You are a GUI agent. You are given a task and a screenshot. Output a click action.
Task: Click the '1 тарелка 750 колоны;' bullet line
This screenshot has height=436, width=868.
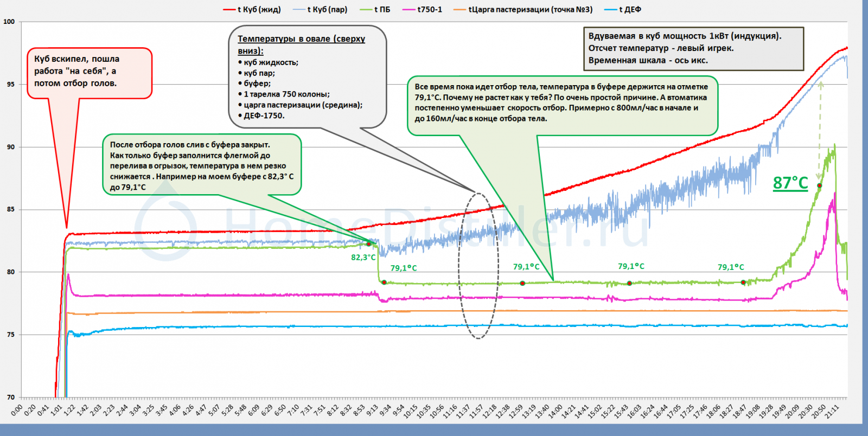pyautogui.click(x=284, y=94)
